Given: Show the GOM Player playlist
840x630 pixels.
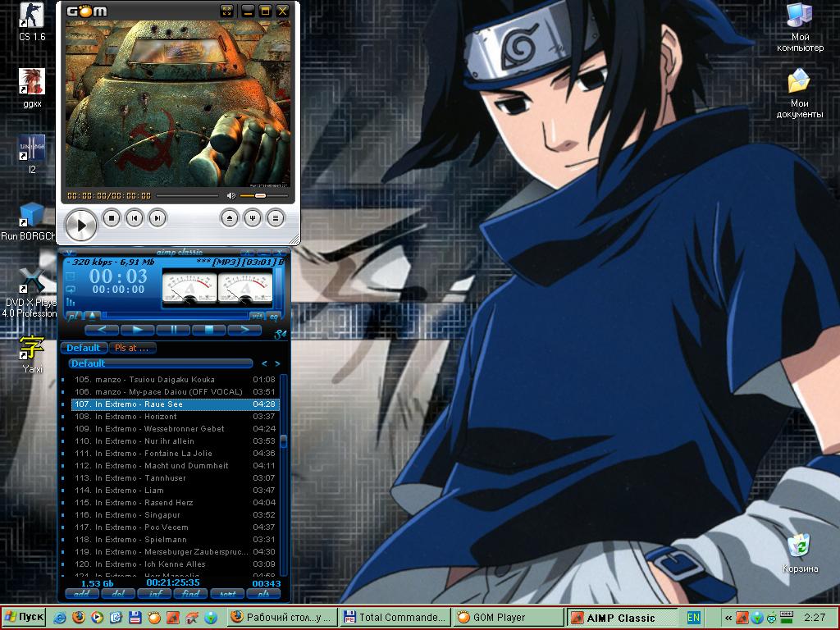Looking at the screenshot, I should point(276,218).
